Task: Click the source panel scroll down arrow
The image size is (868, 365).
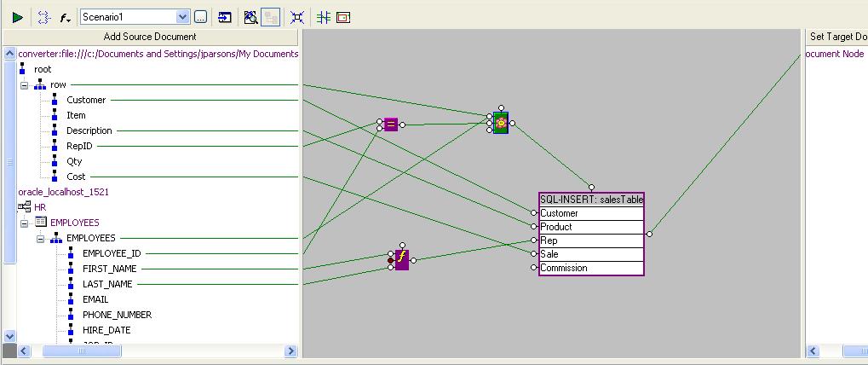Action: 10,336
